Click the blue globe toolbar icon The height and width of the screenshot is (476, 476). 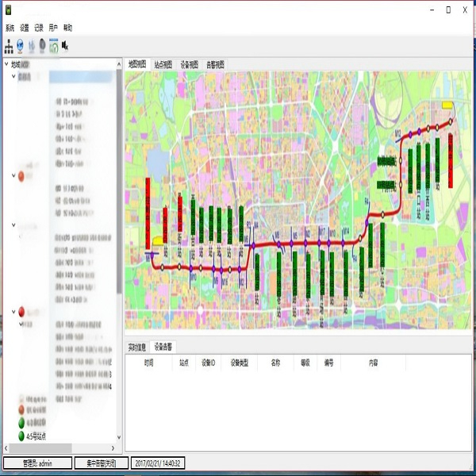pos(21,45)
